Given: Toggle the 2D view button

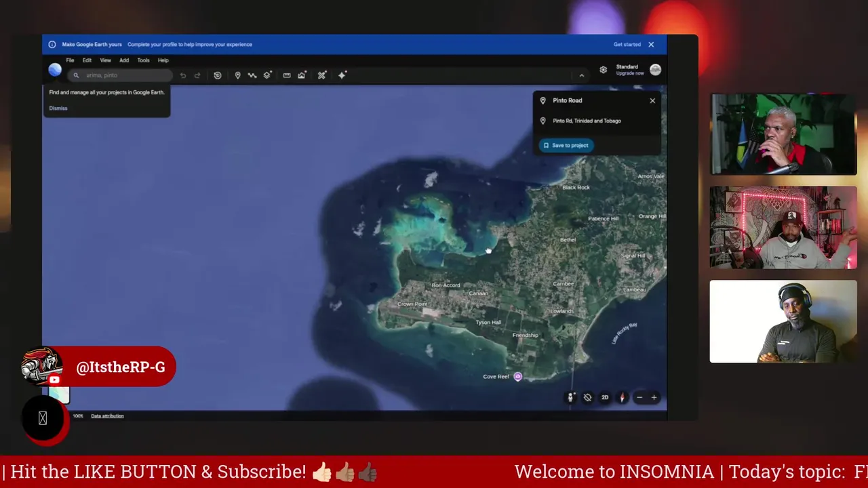Looking at the screenshot, I should (605, 398).
